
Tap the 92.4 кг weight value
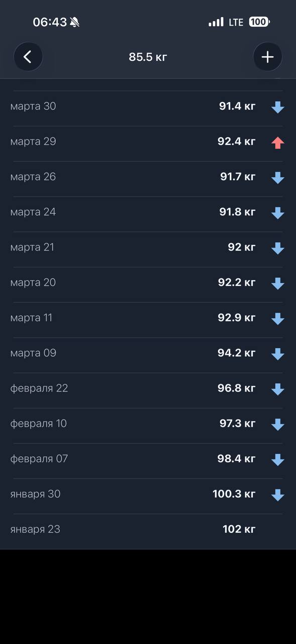236,141
